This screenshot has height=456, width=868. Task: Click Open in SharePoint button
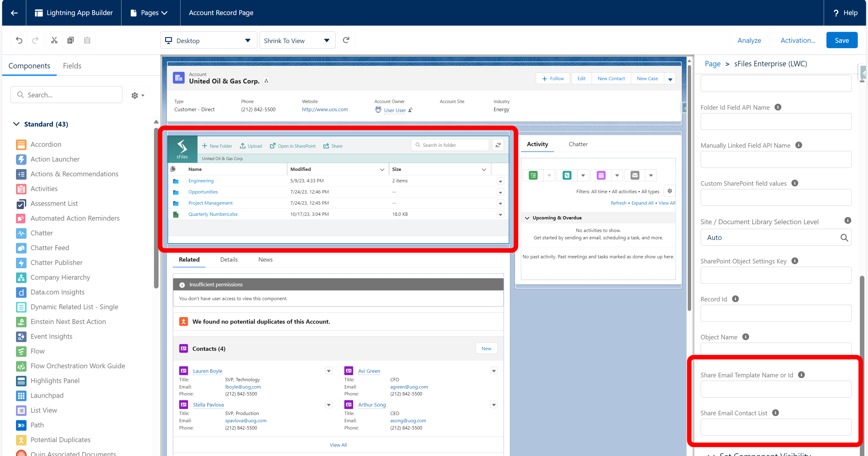(x=293, y=146)
